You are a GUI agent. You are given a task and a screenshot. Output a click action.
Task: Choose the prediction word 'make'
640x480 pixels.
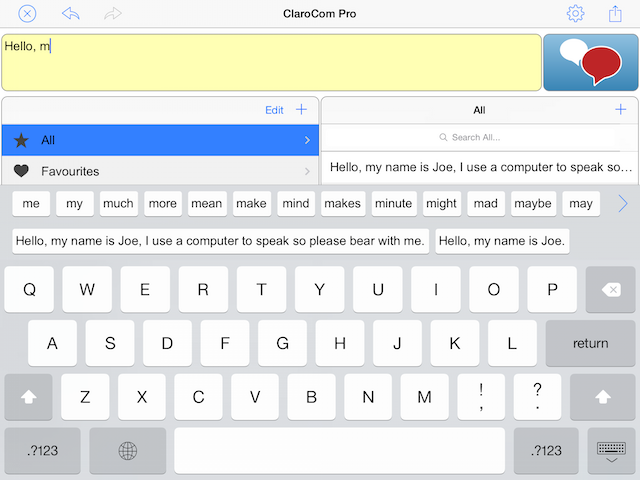pos(251,203)
